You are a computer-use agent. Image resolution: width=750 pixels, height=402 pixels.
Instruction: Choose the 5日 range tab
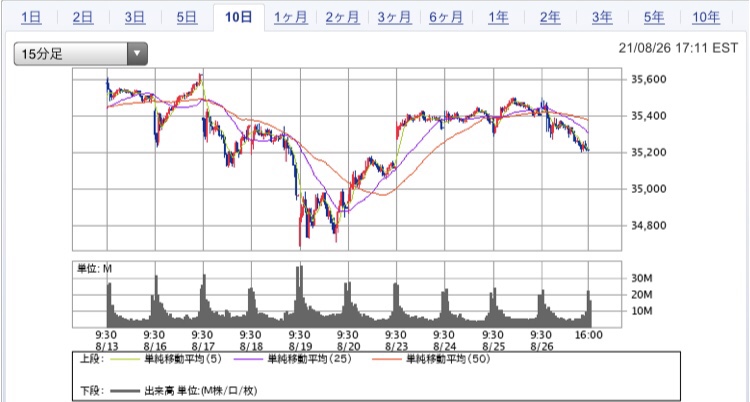(187, 18)
